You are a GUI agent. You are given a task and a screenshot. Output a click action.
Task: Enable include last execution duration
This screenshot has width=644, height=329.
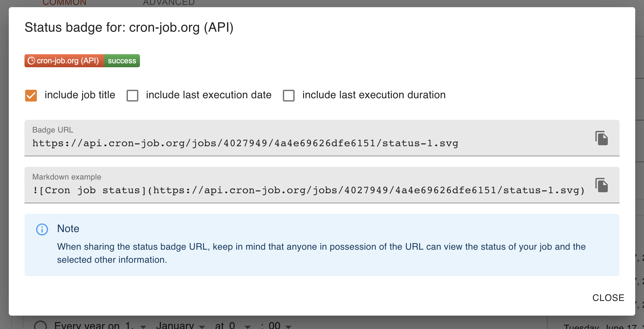point(289,96)
